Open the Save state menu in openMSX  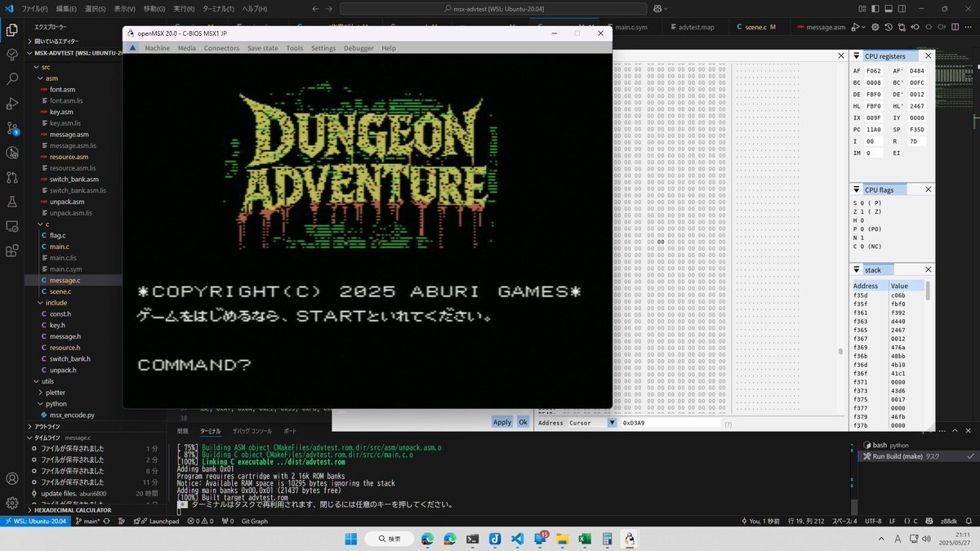pos(262,48)
